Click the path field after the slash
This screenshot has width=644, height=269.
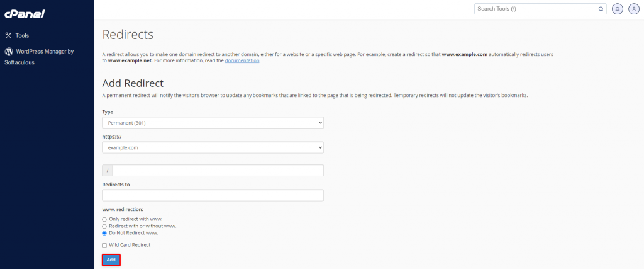point(218,171)
